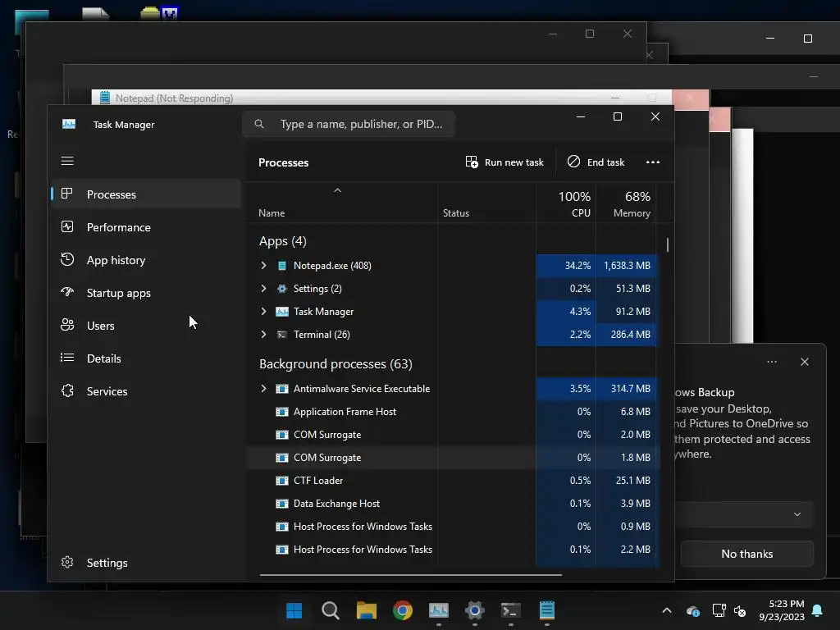Select the Host Process for Windows Tasks 0.9 MB row

(x=453, y=527)
